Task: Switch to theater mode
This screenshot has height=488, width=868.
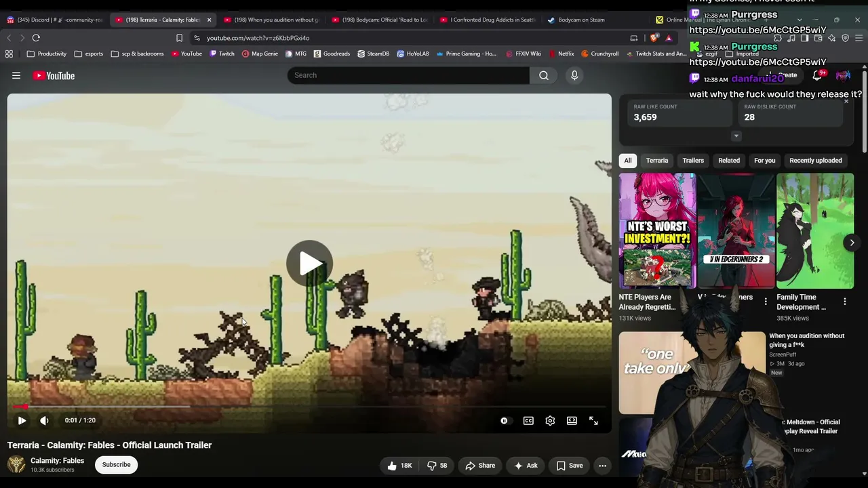Action: tap(572, 421)
